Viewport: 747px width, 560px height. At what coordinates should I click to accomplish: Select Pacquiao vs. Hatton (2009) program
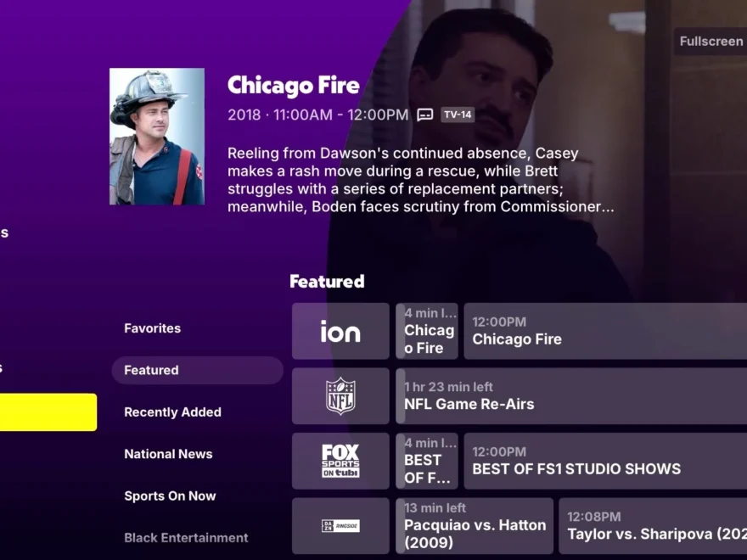475,526
